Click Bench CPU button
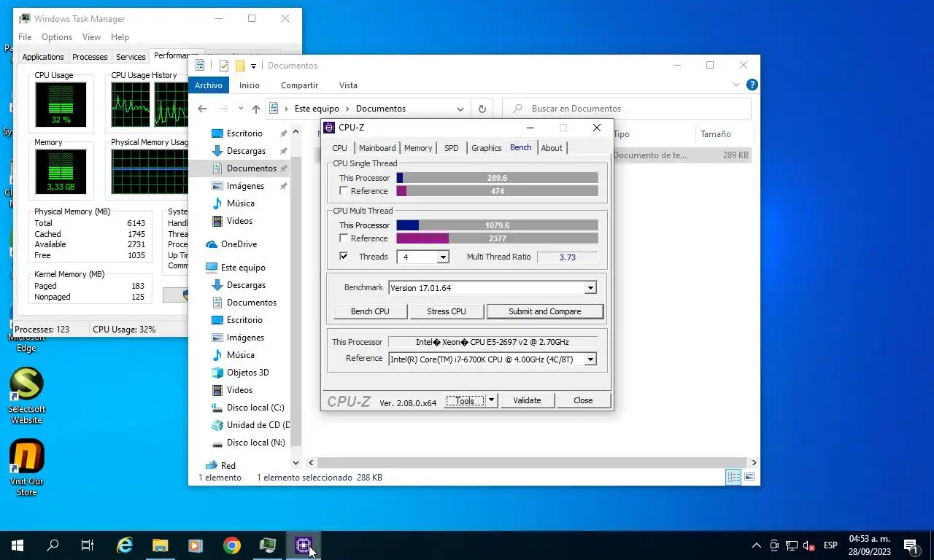The width and height of the screenshot is (934, 560). coord(370,311)
